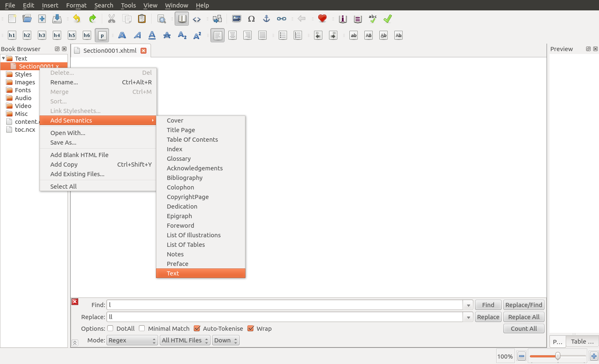
Task: Enable the Minimal Match checkbox
Action: click(x=142, y=328)
